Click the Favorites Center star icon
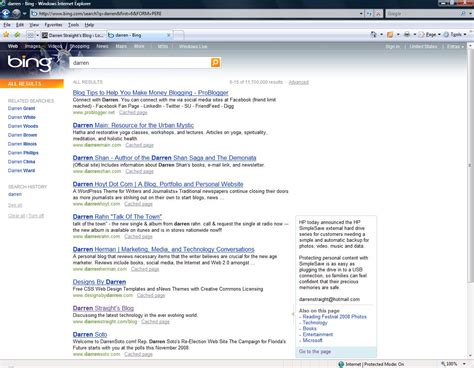 tap(6, 35)
